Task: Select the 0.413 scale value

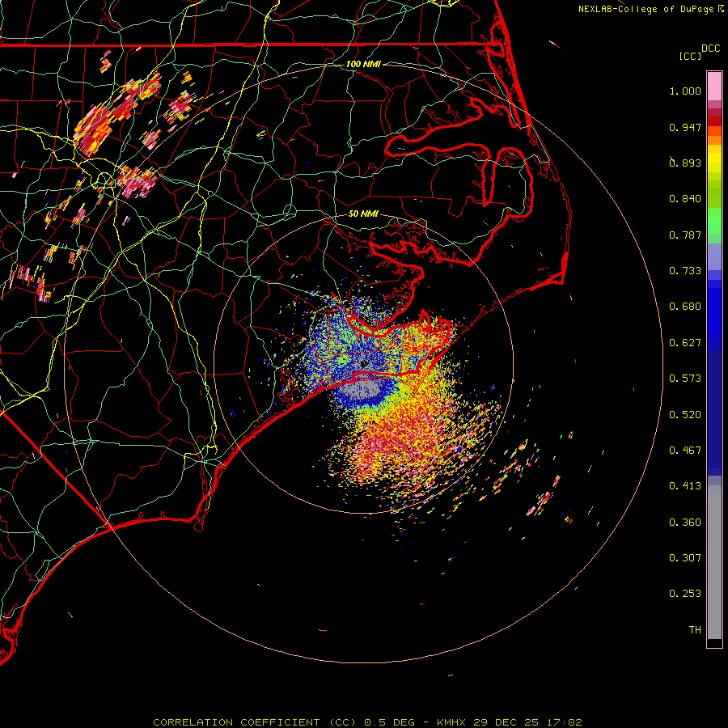Action: (x=685, y=486)
